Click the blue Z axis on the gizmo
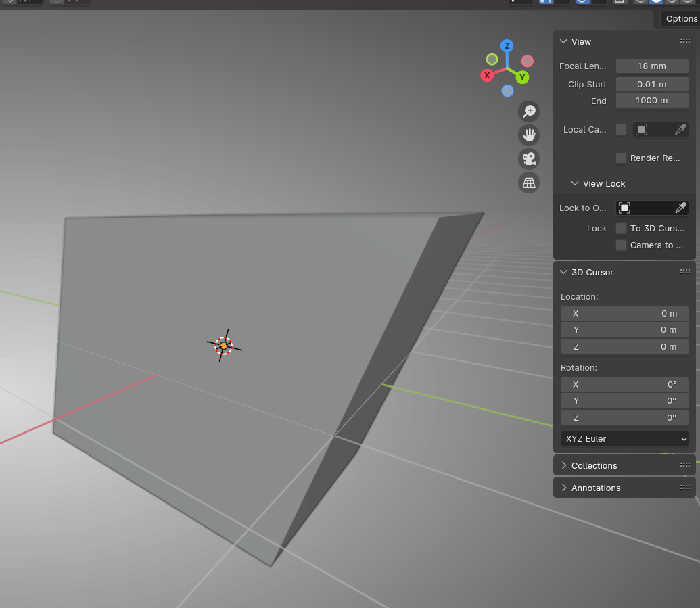Screen dimensions: 700x608 tap(507, 46)
